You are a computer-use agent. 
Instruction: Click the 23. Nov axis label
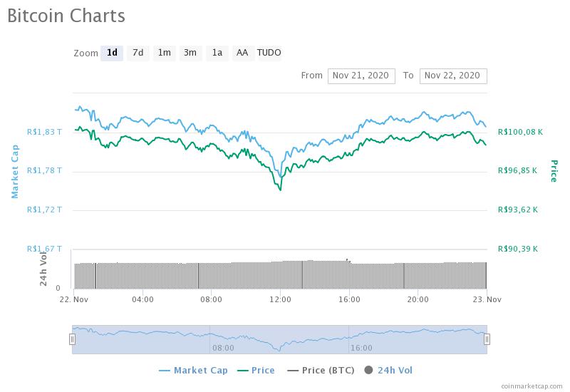click(x=487, y=299)
